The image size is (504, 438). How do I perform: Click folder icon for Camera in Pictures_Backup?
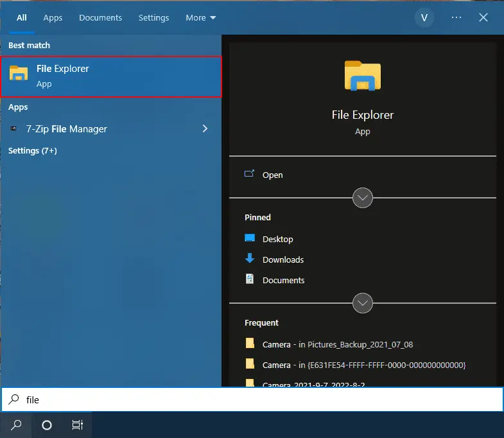[250, 343]
